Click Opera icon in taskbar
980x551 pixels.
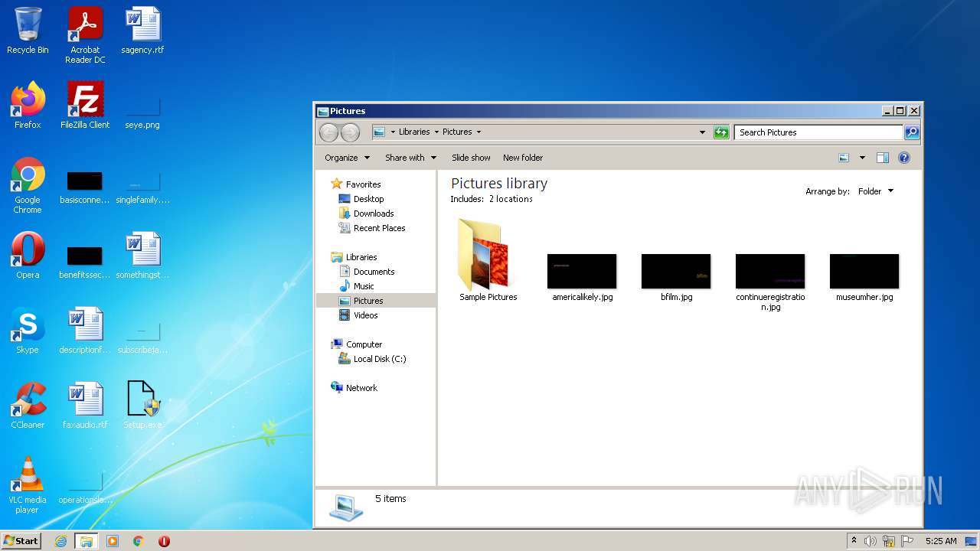164,541
